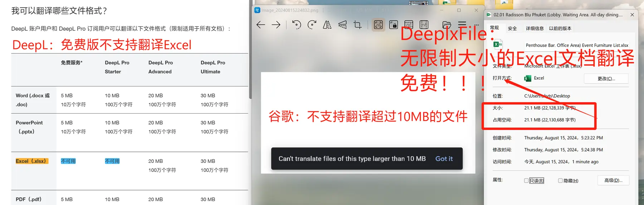Click the 更改(C)... button
Screen dimensions: 644x205
[x=606, y=79]
